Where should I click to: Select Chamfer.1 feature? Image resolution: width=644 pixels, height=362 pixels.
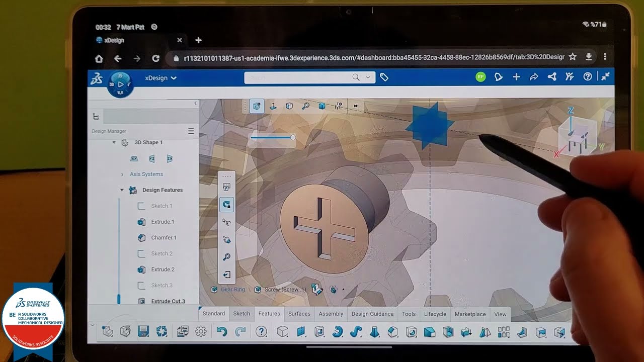pos(164,238)
